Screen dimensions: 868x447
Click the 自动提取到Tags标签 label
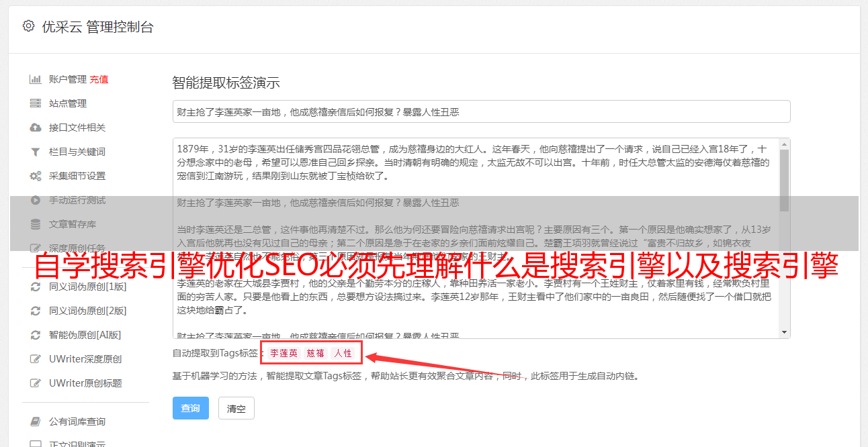coord(216,353)
